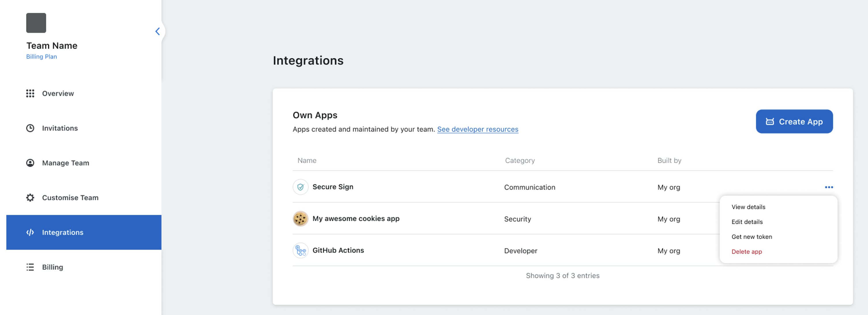The height and width of the screenshot is (315, 868).
Task: Select View details from the menu
Action: point(748,207)
